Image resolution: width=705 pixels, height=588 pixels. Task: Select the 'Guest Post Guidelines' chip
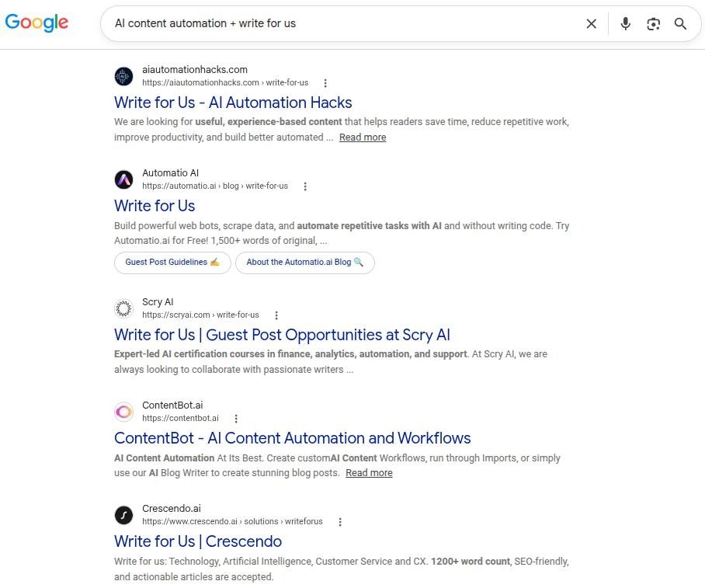172,263
